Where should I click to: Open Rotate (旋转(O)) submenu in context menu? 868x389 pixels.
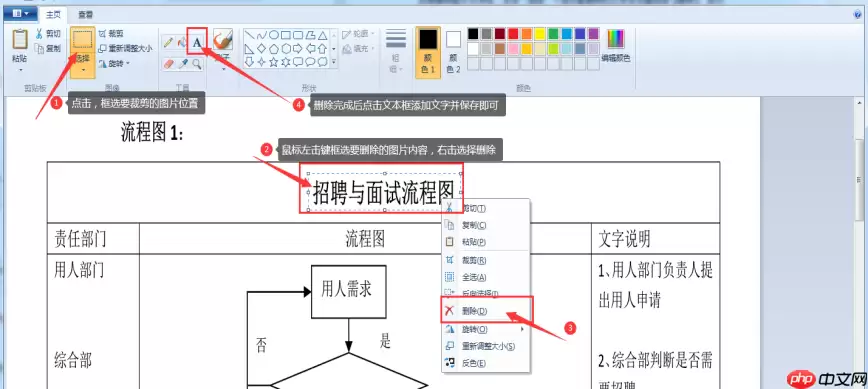tap(486, 329)
